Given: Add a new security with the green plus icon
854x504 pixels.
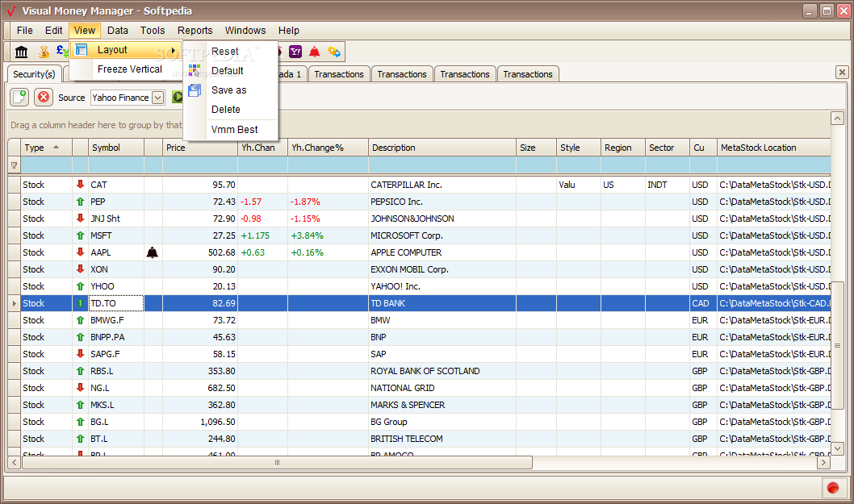Looking at the screenshot, I should [x=20, y=98].
